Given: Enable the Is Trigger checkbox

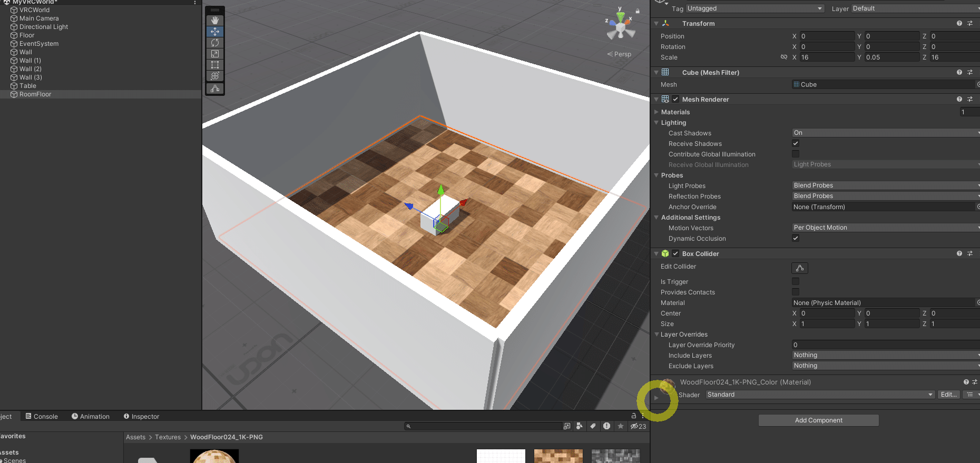Looking at the screenshot, I should [x=796, y=282].
